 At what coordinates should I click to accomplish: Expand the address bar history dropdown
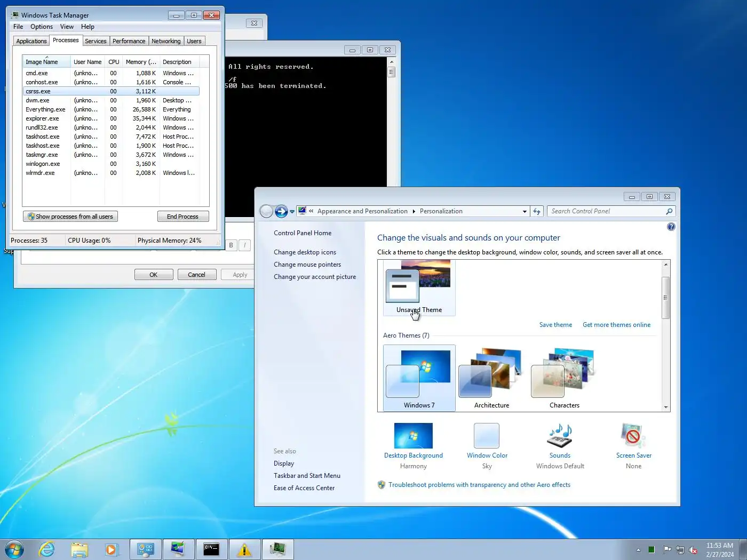525,212
